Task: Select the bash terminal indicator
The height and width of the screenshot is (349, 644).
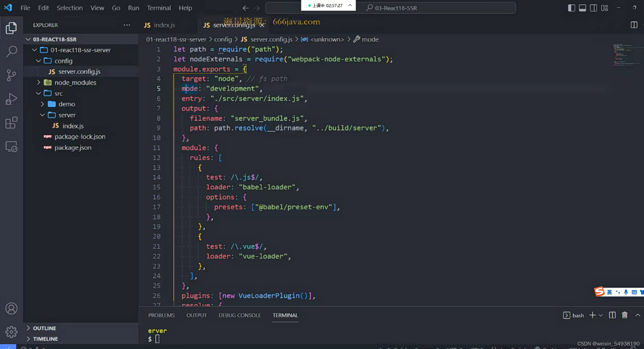Action: 574,315
